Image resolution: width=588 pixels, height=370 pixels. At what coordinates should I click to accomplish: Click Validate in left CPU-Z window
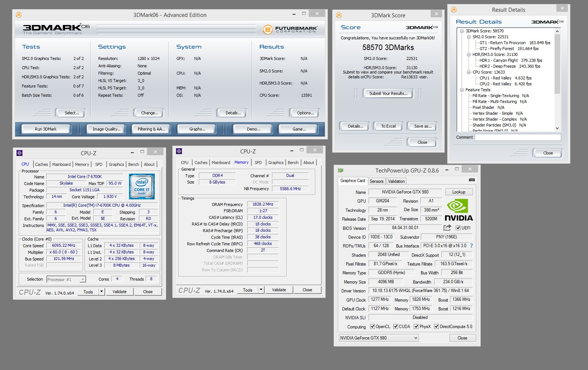point(119,292)
